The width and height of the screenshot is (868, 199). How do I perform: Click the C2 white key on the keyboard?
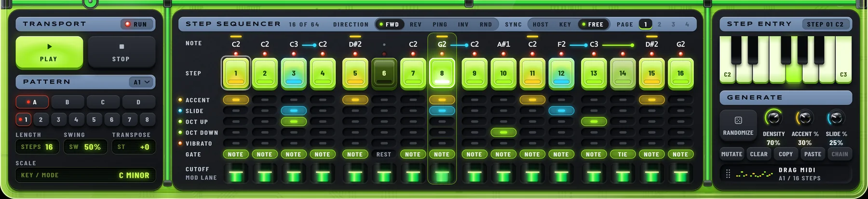[x=728, y=73]
